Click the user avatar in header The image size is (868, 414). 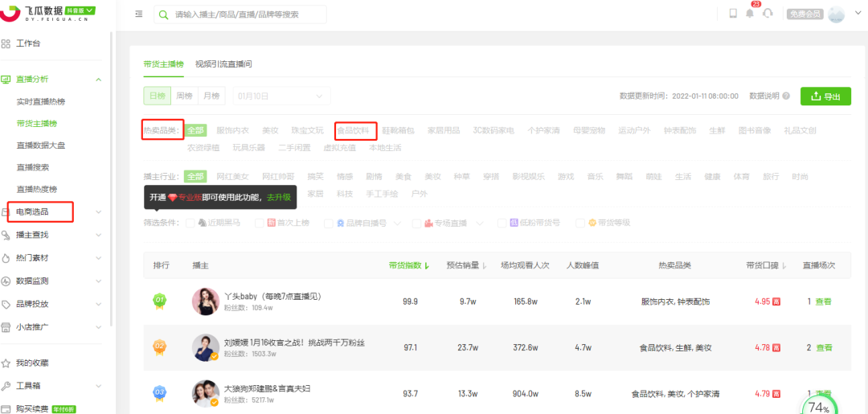click(836, 14)
